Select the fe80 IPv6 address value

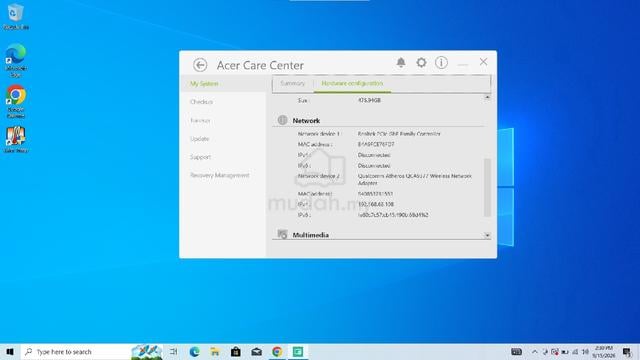click(x=393, y=215)
